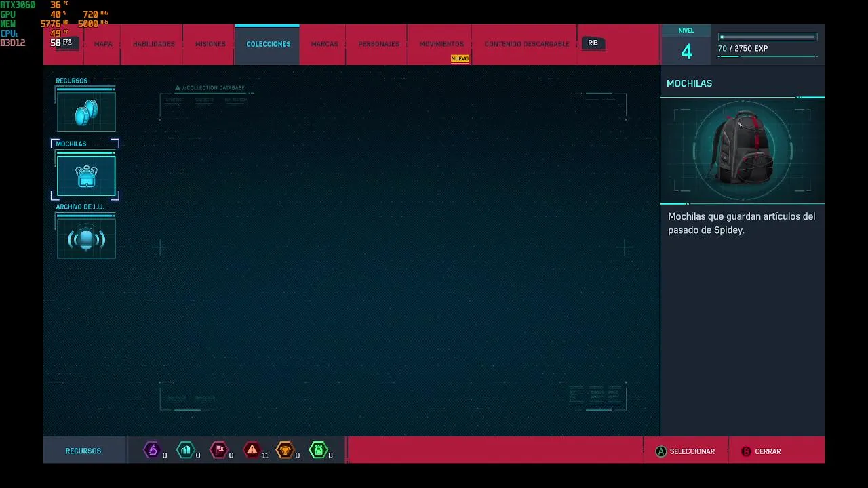
Task: Switch to the Personajes tab
Action: point(378,44)
